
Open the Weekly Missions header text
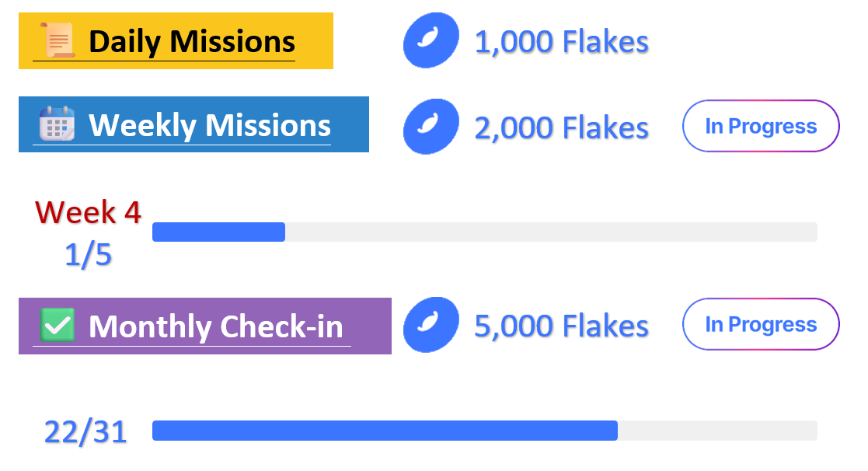point(209,125)
